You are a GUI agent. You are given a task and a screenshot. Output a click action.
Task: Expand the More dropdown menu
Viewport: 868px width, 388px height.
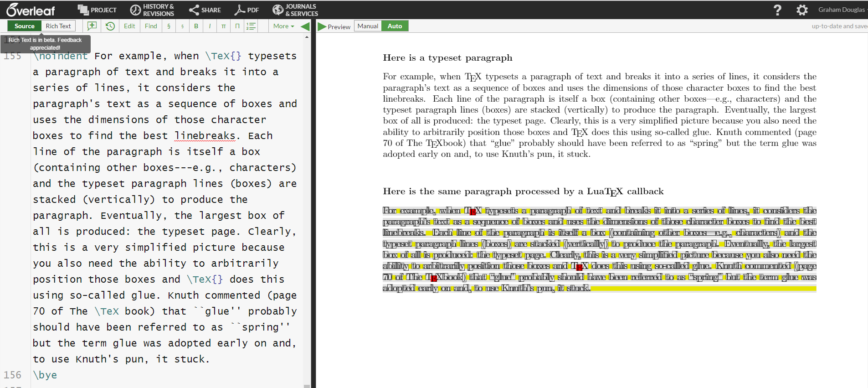tap(283, 26)
